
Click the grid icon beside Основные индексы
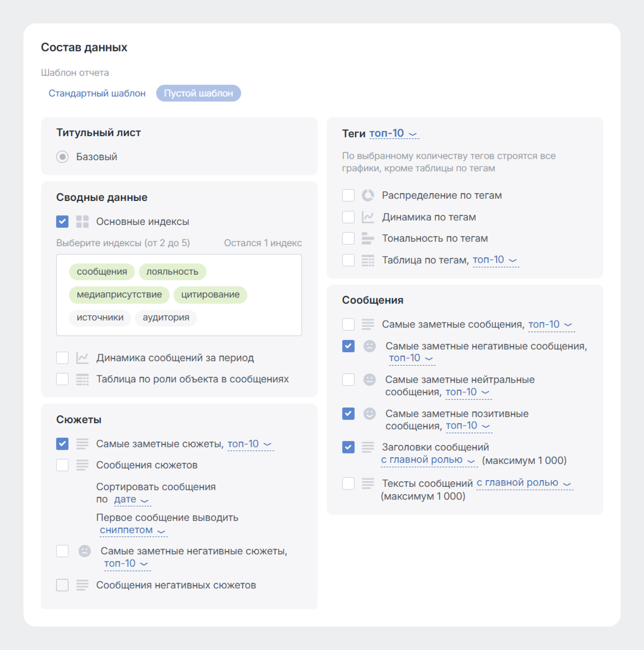82,221
